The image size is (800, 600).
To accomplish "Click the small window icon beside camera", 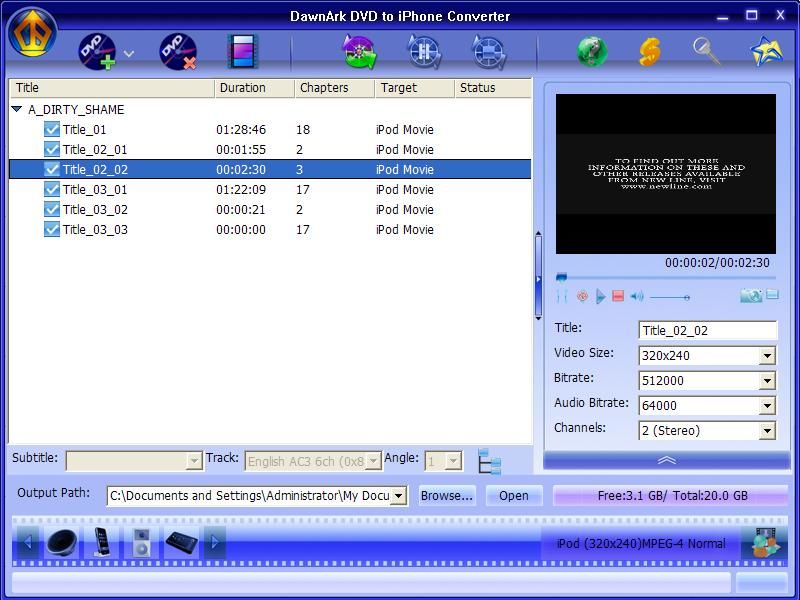I will click(772, 294).
